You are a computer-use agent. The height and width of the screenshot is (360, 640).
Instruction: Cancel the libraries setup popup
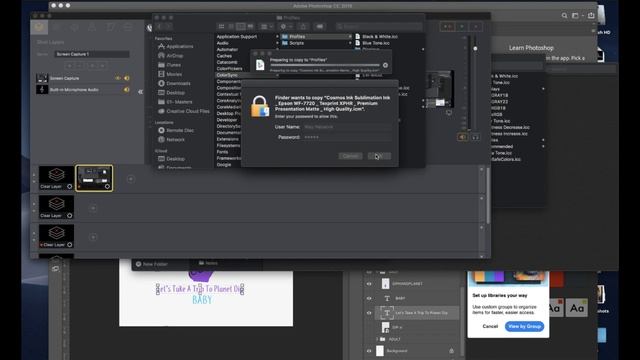[x=490, y=326]
